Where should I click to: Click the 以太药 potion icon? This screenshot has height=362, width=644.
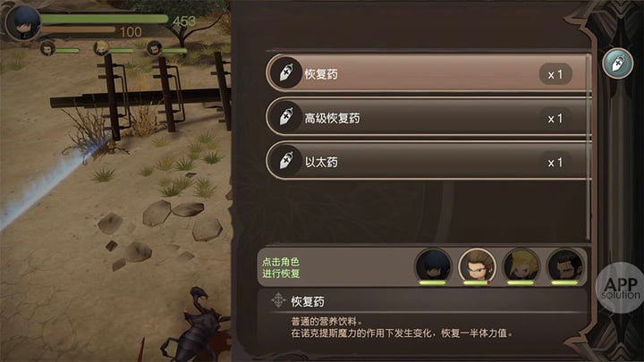coord(286,161)
